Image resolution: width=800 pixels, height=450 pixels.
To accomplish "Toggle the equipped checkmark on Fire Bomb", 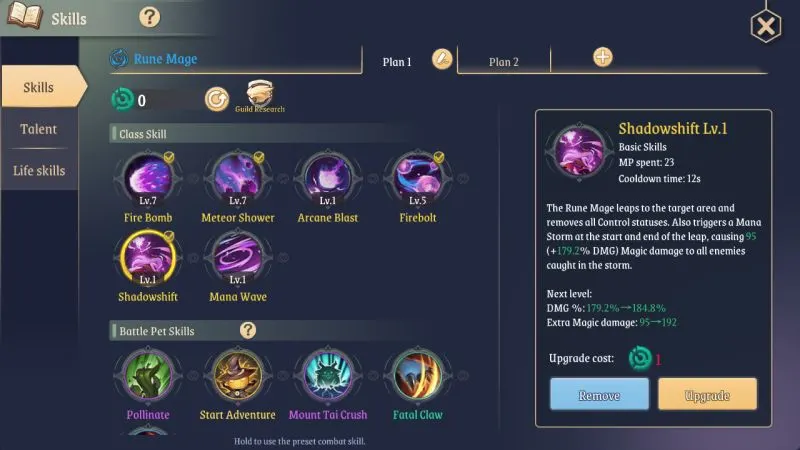I will point(169,157).
